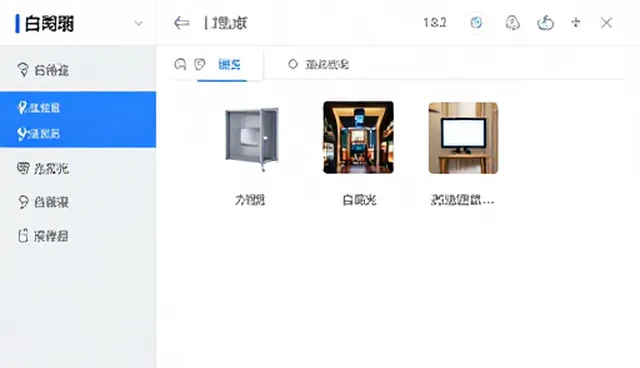Click the label under the gray cabinet thumbnail
The width and height of the screenshot is (640, 368).
point(250,200)
